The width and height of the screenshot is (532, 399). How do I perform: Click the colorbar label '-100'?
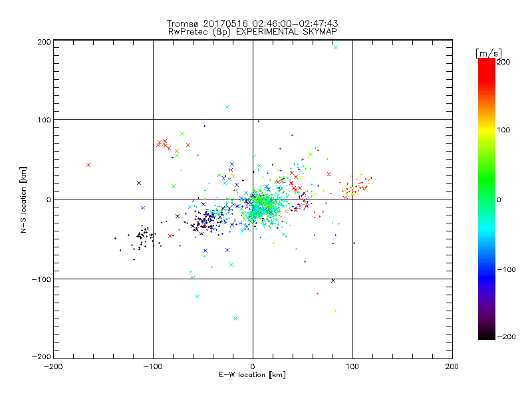click(x=506, y=269)
